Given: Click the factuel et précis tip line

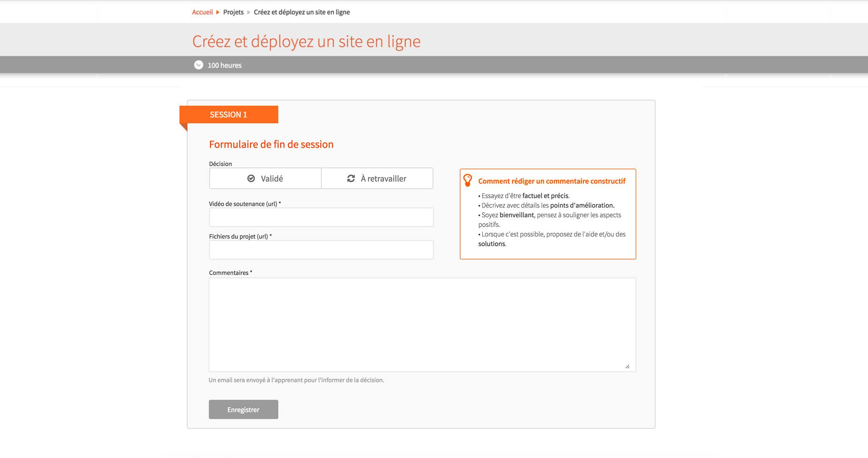Looking at the screenshot, I should 524,196.
